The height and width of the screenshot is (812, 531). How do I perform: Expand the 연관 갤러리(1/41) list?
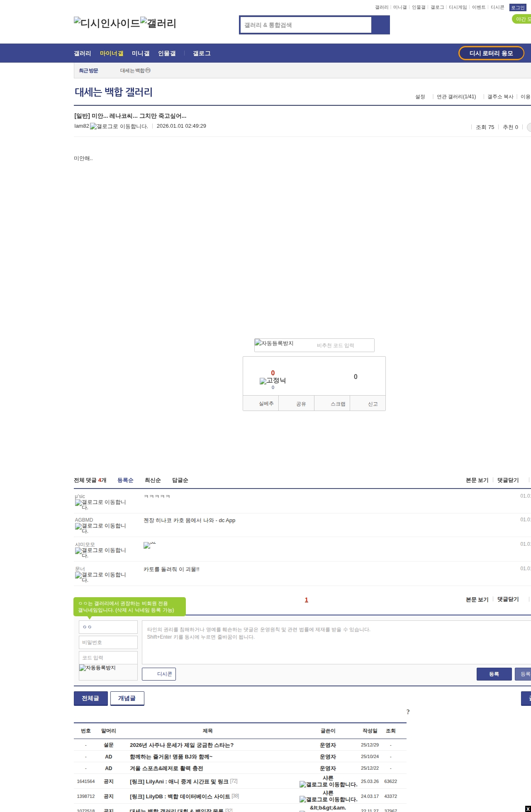tap(456, 97)
